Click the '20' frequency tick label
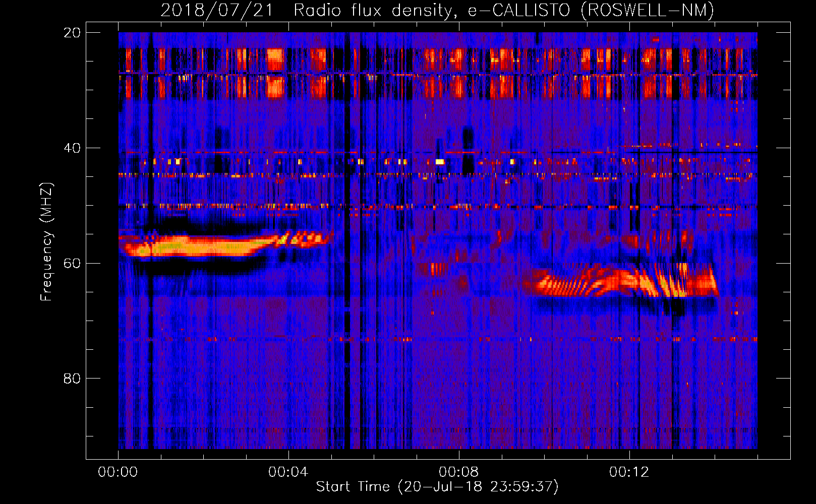Image resolution: width=816 pixels, height=504 pixels. 72,32
